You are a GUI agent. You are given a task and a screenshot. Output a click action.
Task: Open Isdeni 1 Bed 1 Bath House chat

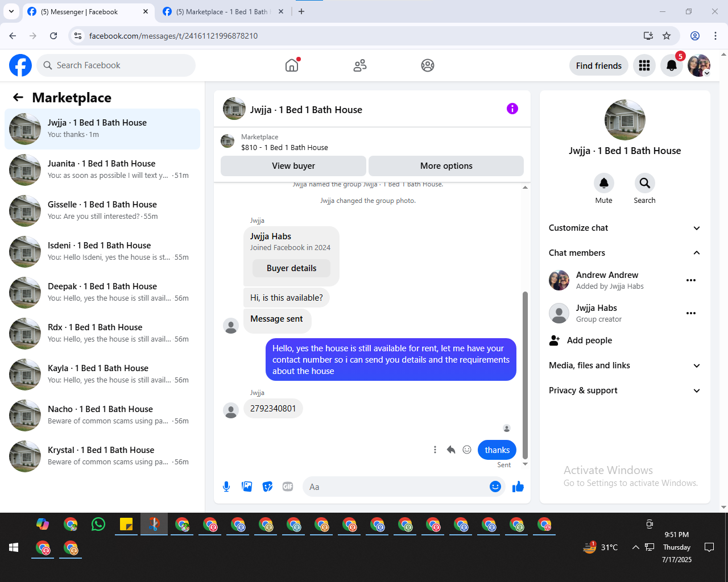click(x=102, y=251)
